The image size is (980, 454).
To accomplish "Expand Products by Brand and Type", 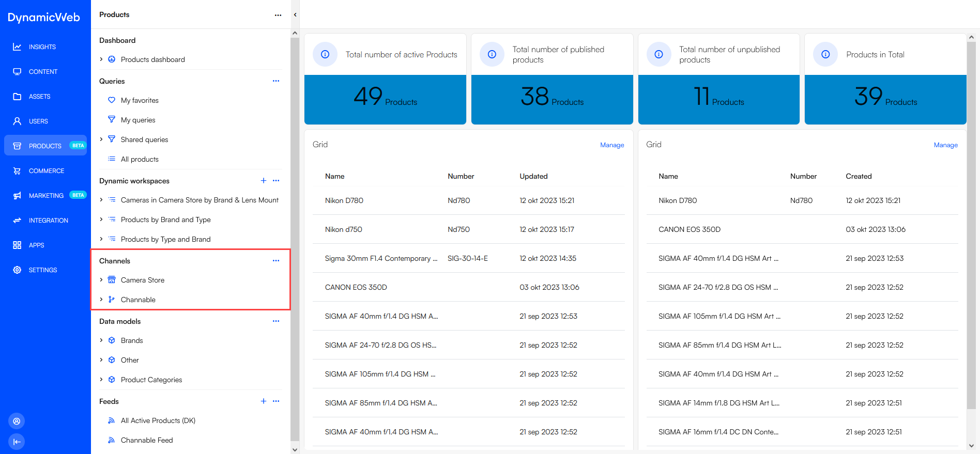I will point(101,220).
